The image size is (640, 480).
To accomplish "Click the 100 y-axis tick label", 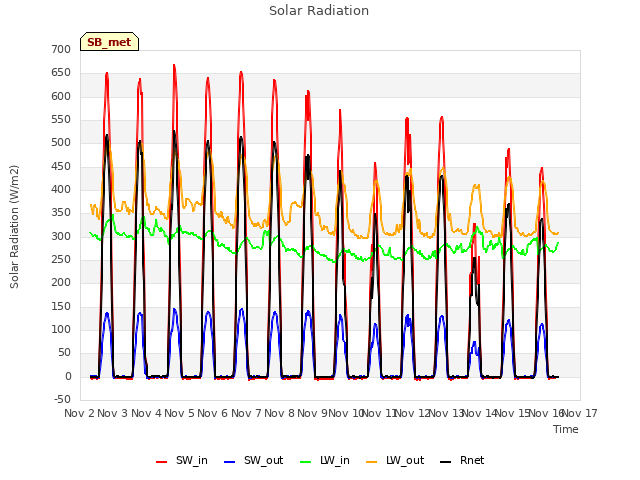I will [x=61, y=329].
